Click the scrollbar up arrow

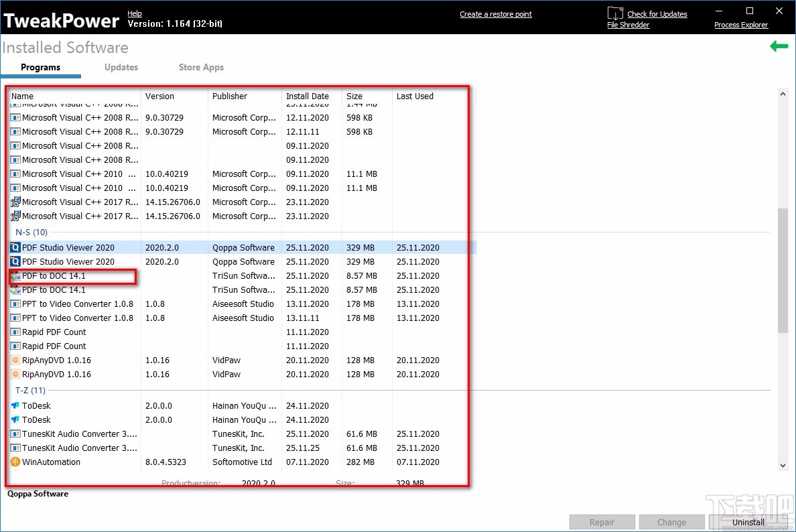pos(783,94)
